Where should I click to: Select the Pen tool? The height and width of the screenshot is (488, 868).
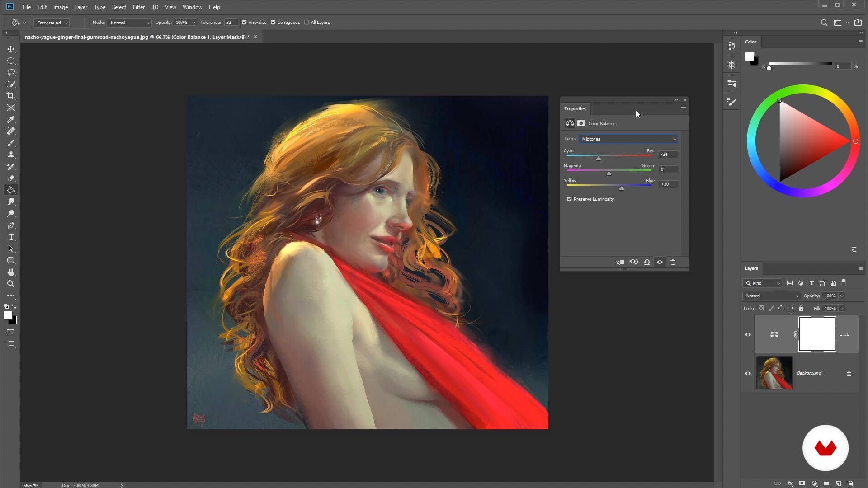click(11, 225)
